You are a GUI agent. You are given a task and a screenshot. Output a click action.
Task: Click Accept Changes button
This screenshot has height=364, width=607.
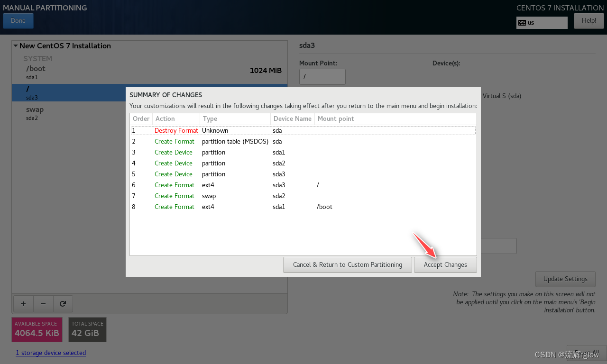pos(445,264)
